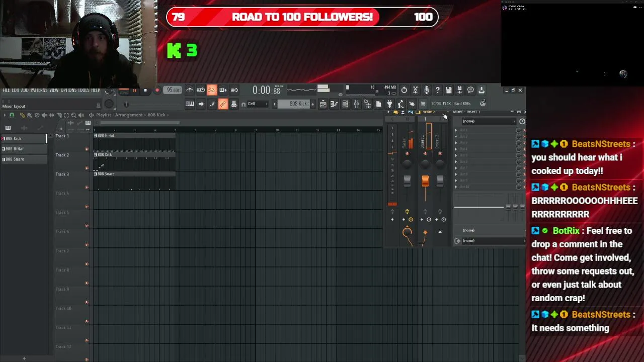Select the pencil draw tool in playlist
This screenshot has width=644, height=362.
[x=22, y=115]
